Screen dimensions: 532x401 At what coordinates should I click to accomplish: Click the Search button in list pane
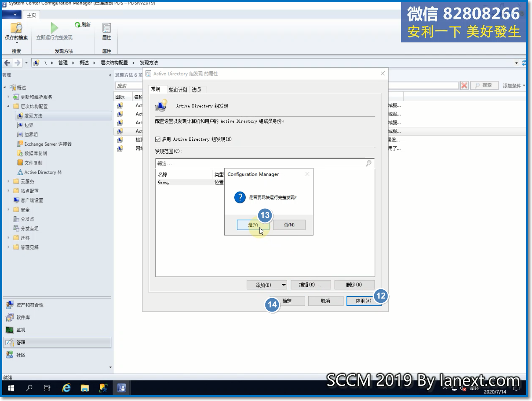[x=484, y=85]
